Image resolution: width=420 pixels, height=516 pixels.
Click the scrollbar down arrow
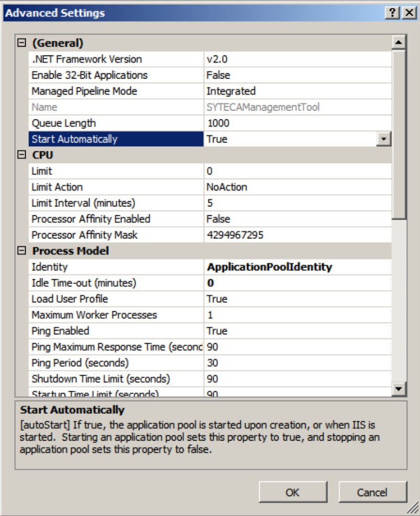[x=399, y=388]
